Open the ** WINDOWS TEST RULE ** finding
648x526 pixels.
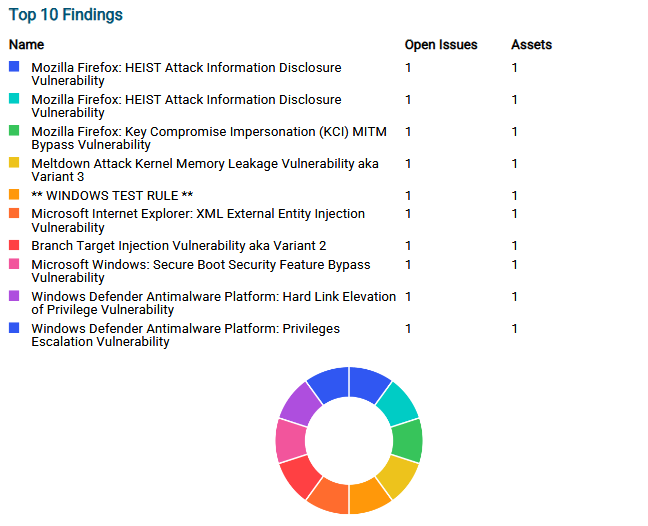click(112, 195)
